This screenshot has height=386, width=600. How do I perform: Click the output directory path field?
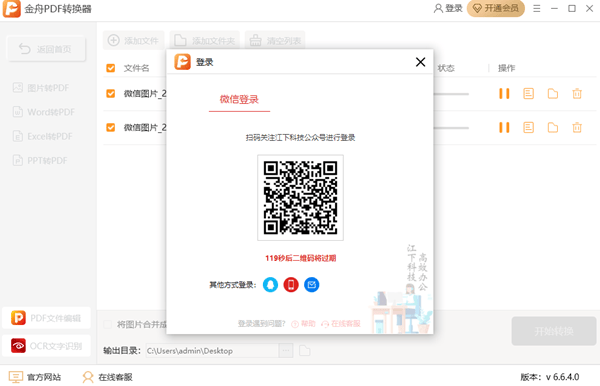point(212,351)
